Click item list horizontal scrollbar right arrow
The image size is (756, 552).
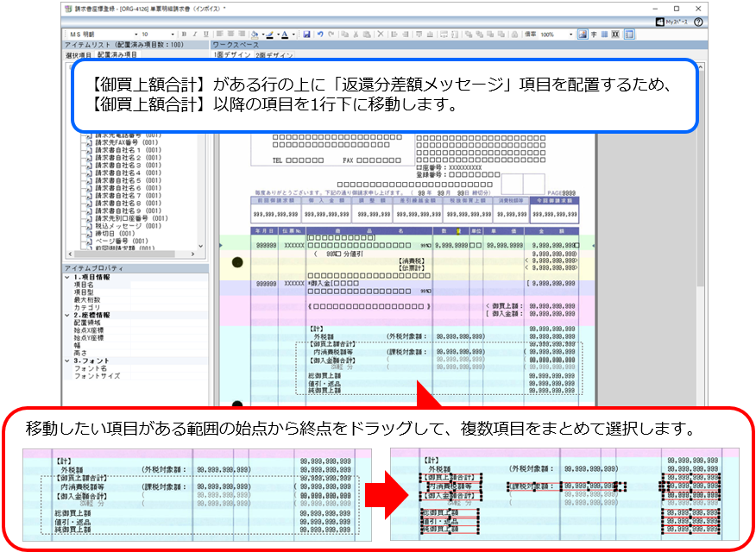192,254
